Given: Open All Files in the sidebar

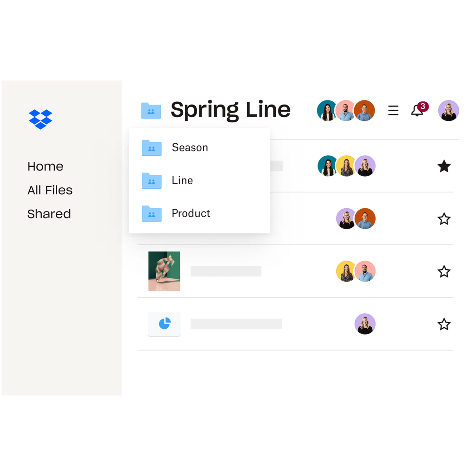Looking at the screenshot, I should 50,190.
